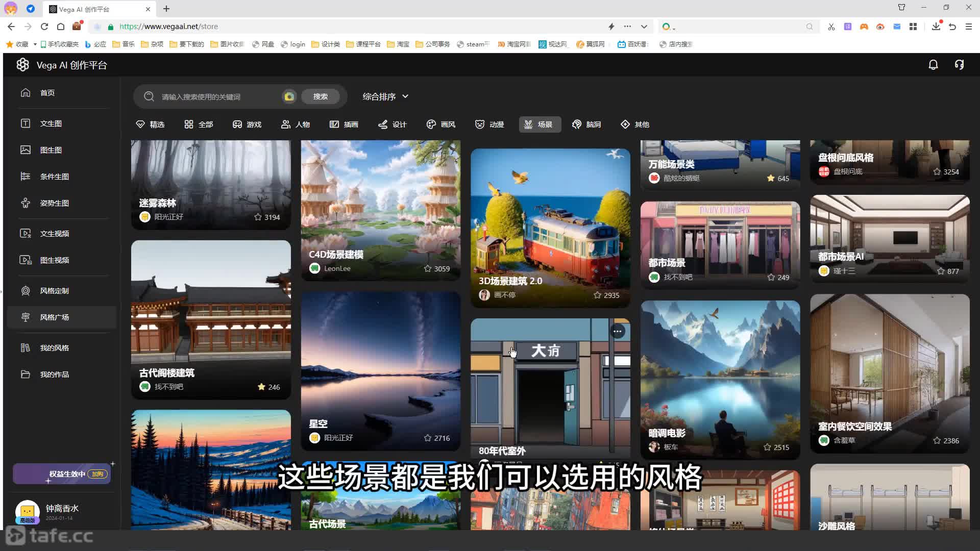This screenshot has height=551, width=980.
Task: Open the browser hamburger menu
Action: coord(969,27)
